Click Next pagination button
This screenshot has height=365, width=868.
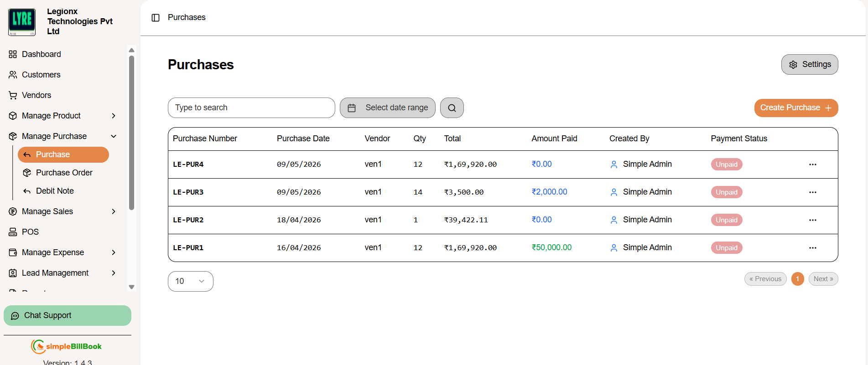(x=823, y=279)
